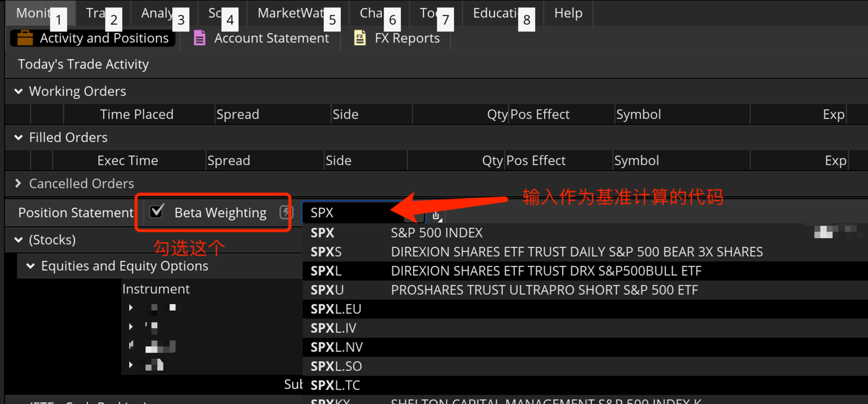Select the plain SPXL Direxion Bull ETF suggestion
Viewport: 868px width, 404px height.
[x=585, y=271]
